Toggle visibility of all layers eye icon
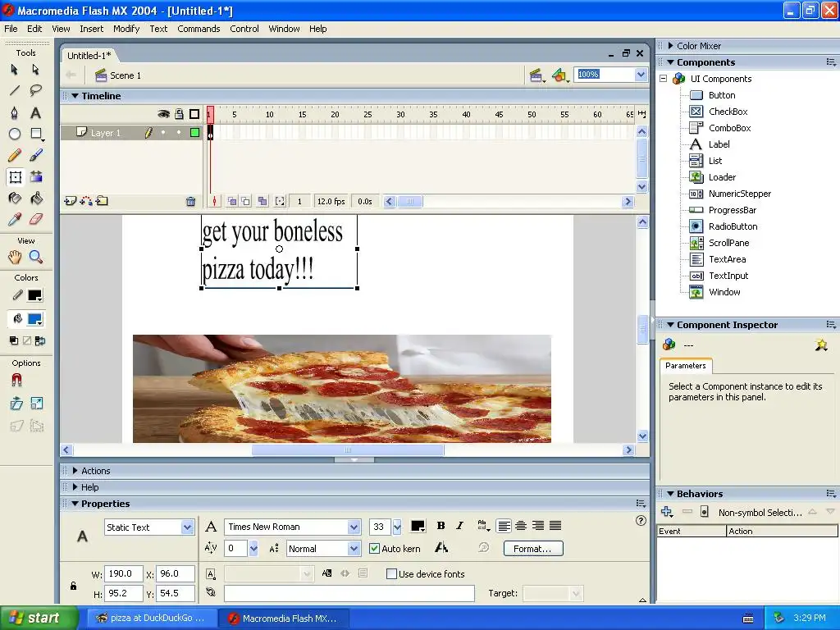The width and height of the screenshot is (840, 630). click(163, 114)
